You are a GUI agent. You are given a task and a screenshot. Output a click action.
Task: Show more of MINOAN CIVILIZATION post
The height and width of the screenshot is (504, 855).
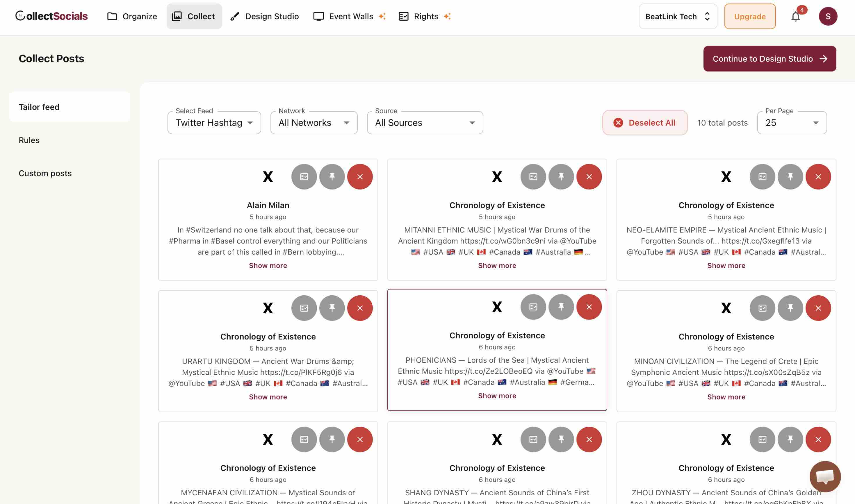(x=726, y=397)
